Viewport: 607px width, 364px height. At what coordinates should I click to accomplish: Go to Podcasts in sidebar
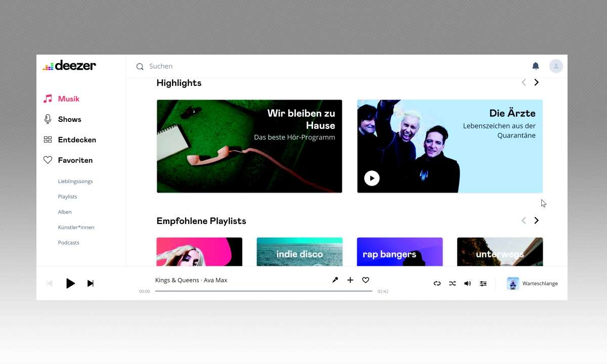[68, 243]
